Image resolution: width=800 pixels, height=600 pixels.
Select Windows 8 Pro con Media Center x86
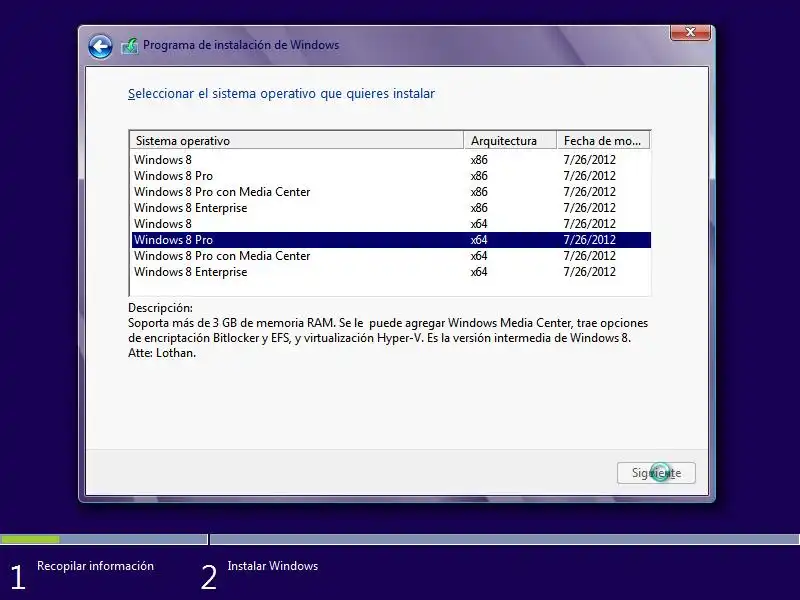(x=391, y=192)
